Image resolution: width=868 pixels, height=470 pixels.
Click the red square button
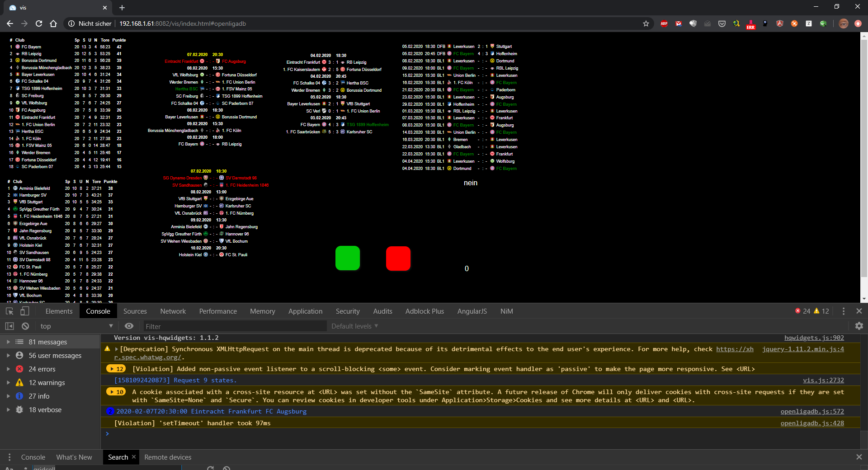click(398, 258)
